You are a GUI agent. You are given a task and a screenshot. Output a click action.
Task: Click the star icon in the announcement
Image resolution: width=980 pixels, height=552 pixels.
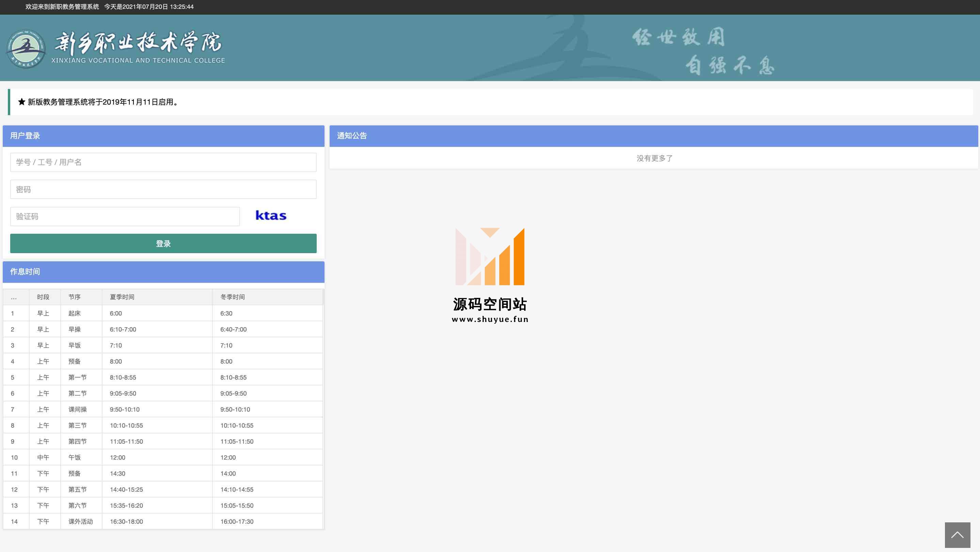(22, 102)
